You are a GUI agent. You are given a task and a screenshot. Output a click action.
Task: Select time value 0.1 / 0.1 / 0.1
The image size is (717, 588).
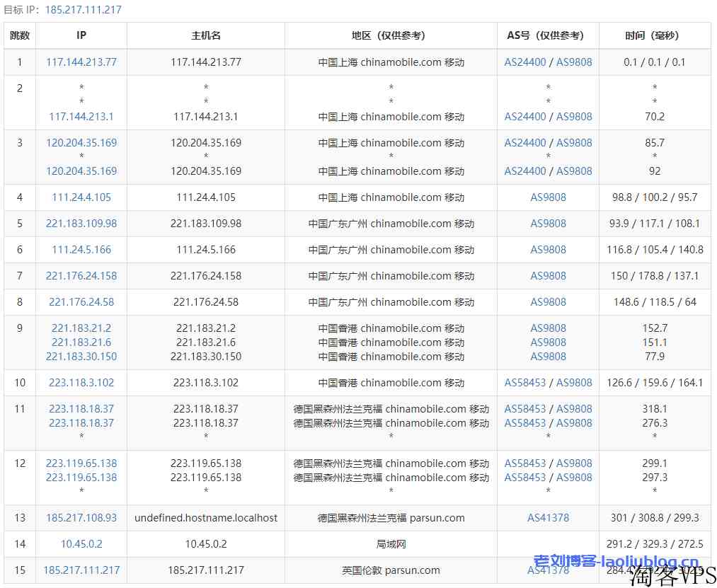pos(655,62)
